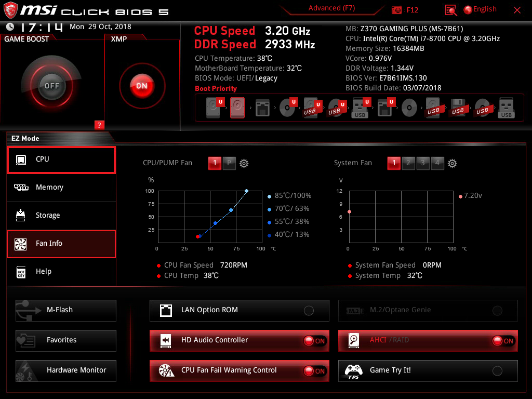This screenshot has height=399, width=532.
Task: Click the clock icon beside the time
Action: pyautogui.click(x=10, y=26)
